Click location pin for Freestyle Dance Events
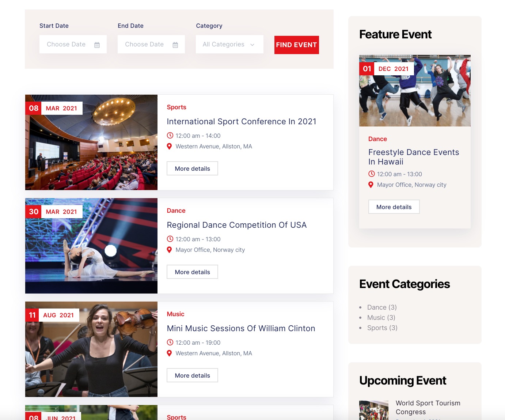The height and width of the screenshot is (420, 505). 371,185
